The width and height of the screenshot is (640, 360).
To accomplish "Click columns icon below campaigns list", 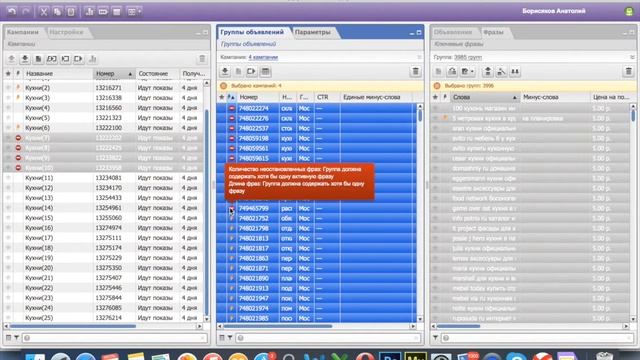I will click(x=9, y=338).
